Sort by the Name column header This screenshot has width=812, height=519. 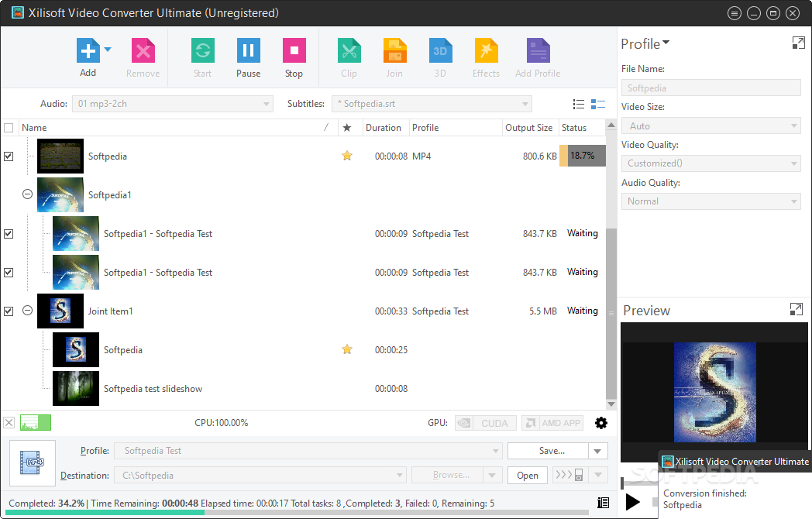click(178, 127)
